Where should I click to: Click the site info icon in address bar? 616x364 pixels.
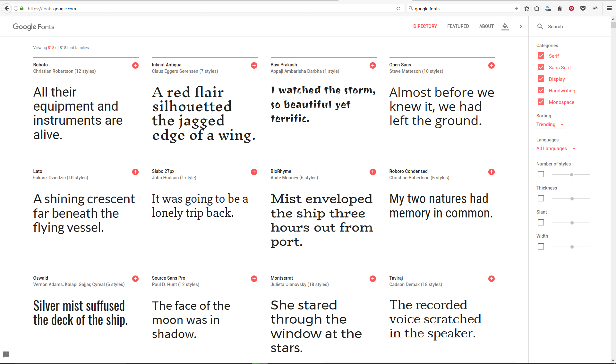pyautogui.click(x=16, y=8)
